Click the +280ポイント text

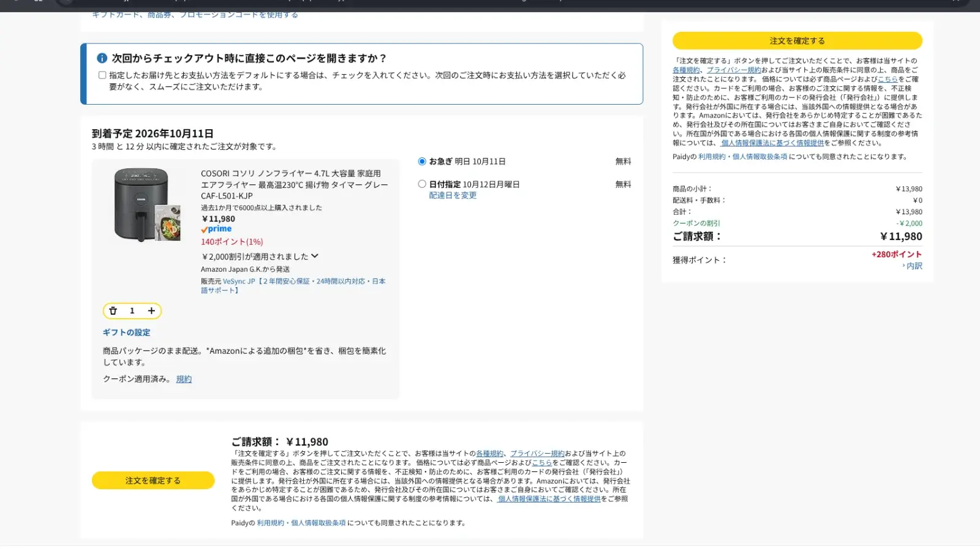tap(897, 255)
